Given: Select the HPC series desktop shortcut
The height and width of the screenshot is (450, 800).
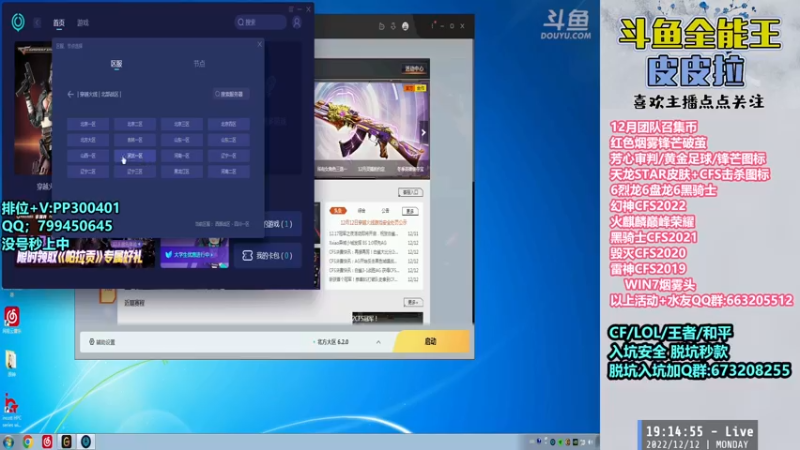Looking at the screenshot, I should pos(11,411).
